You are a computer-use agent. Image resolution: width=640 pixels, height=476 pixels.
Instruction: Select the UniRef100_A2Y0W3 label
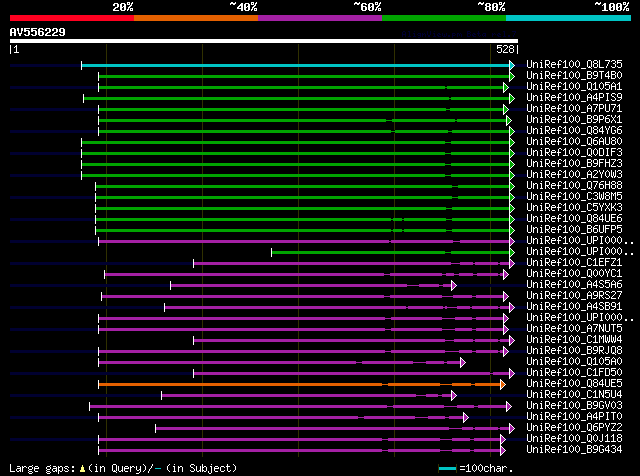tap(574, 175)
